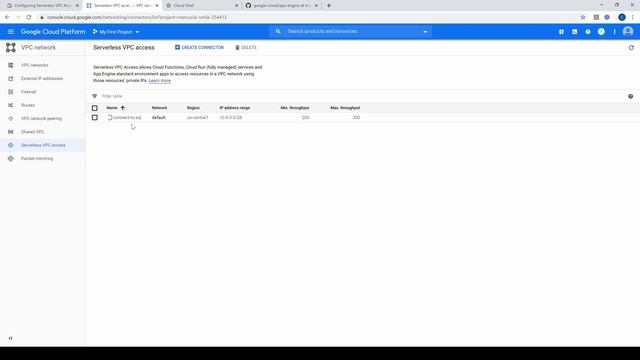
Task: Click the Create Connector button
Action: [x=199, y=47]
